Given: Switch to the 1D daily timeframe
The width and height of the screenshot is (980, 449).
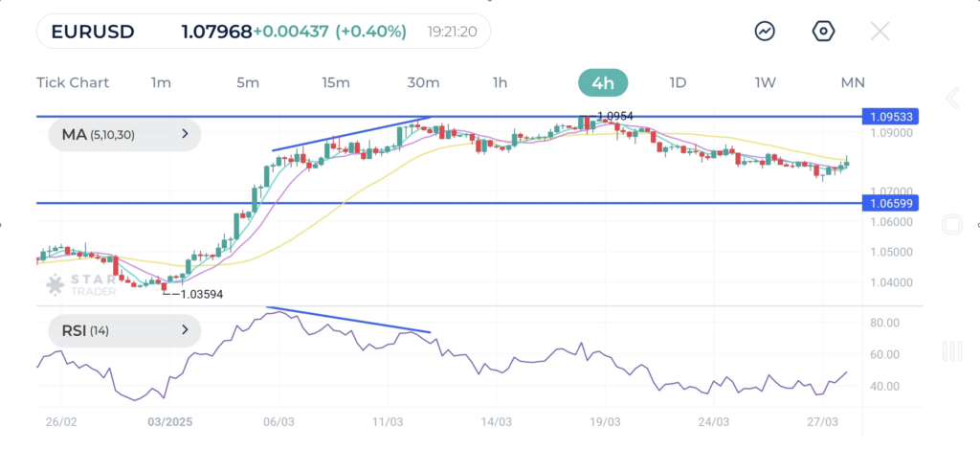Looking at the screenshot, I should [x=678, y=82].
